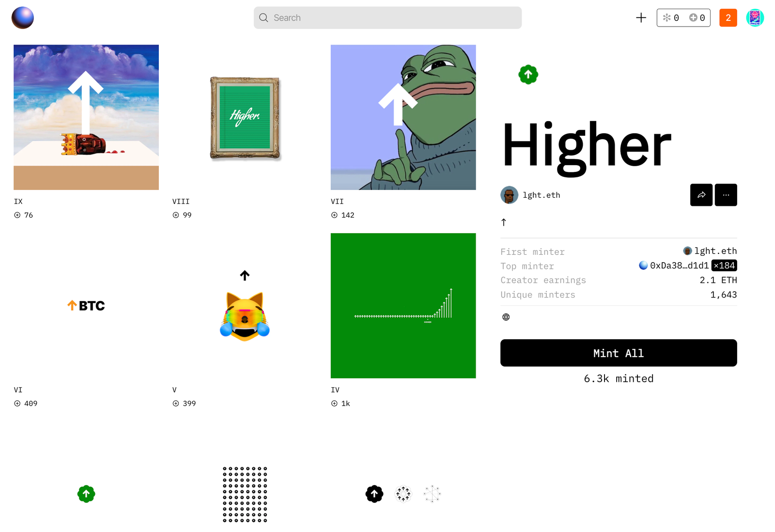Open the framed Higher artwork VIII
The image size is (775, 532).
245,117
